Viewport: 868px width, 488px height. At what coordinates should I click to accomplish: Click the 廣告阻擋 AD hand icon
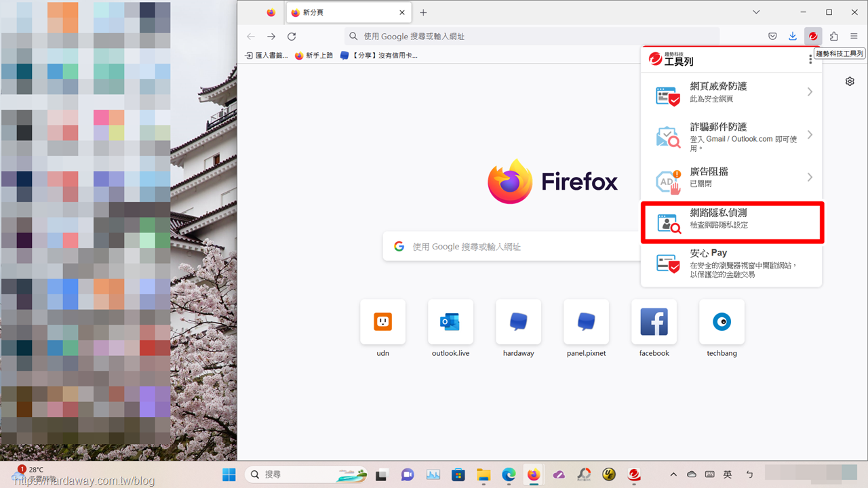(668, 181)
